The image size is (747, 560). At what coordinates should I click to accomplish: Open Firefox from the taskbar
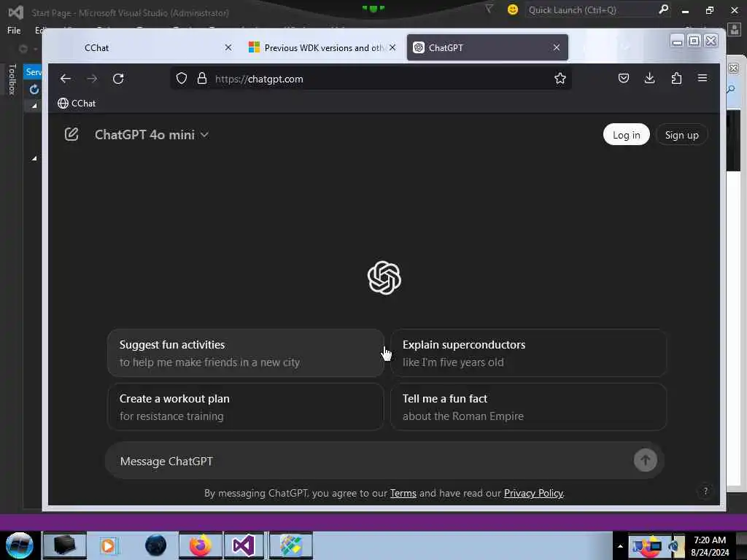click(x=200, y=545)
